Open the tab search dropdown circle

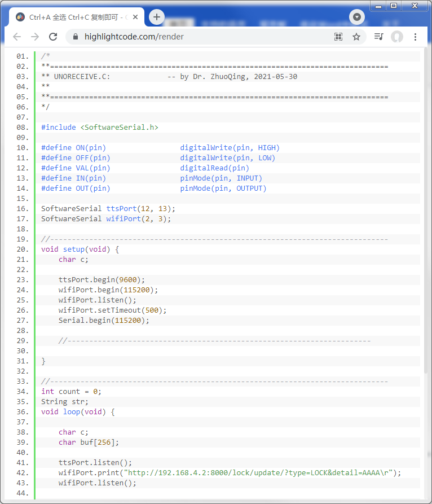click(x=357, y=17)
